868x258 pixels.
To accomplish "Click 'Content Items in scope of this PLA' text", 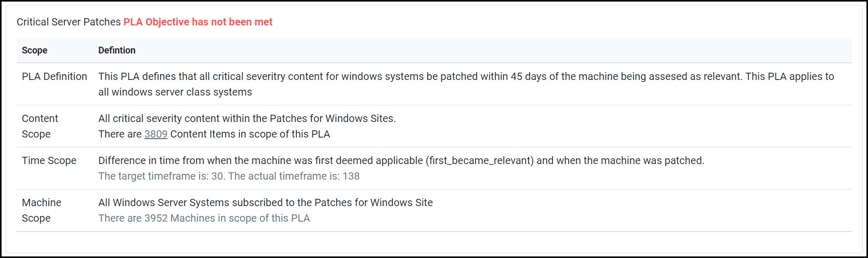I will point(250,134).
